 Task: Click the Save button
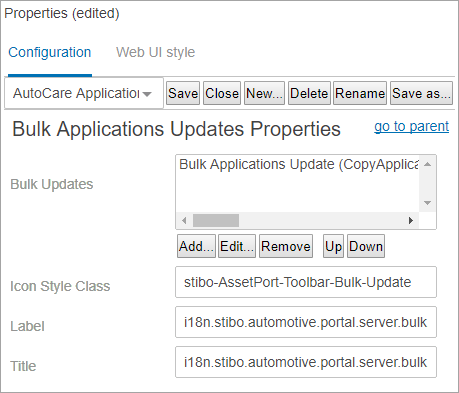pos(183,93)
